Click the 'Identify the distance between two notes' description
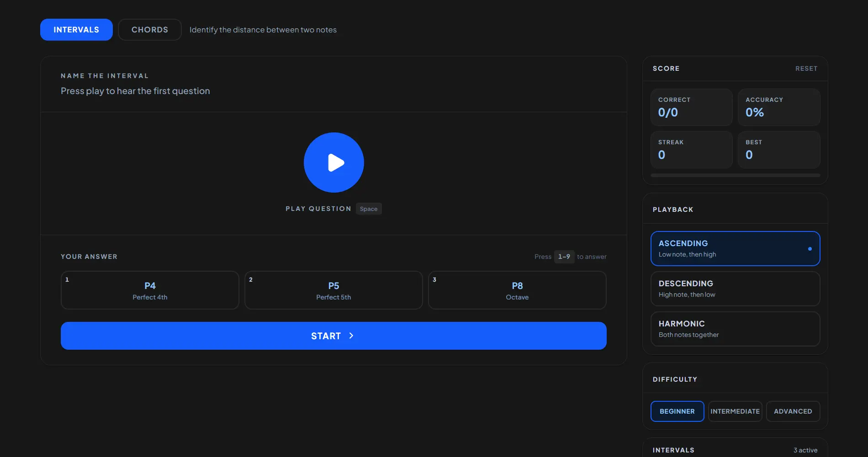The width and height of the screenshot is (868, 457). pos(263,30)
